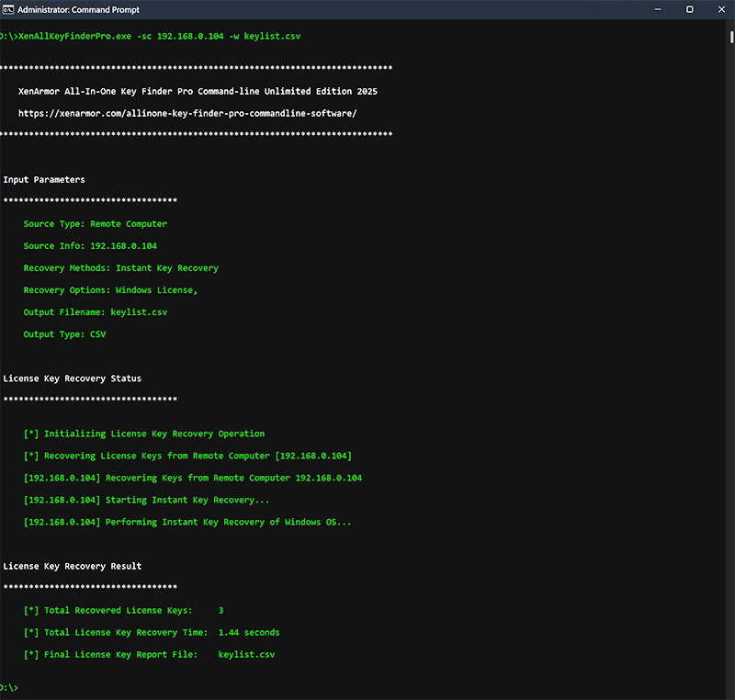Click the Output Type: CSV line

[x=64, y=334]
